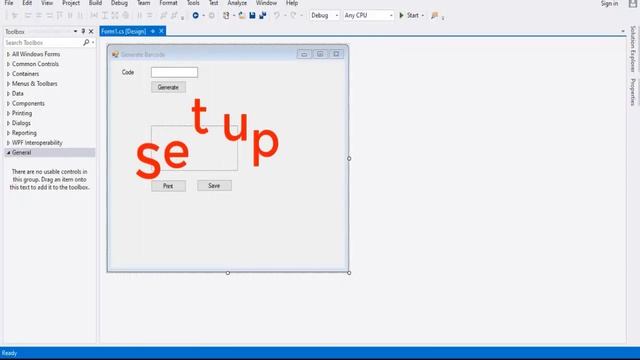
Task: Select the WPF Interoperability category label
Action: pyautogui.click(x=37, y=142)
